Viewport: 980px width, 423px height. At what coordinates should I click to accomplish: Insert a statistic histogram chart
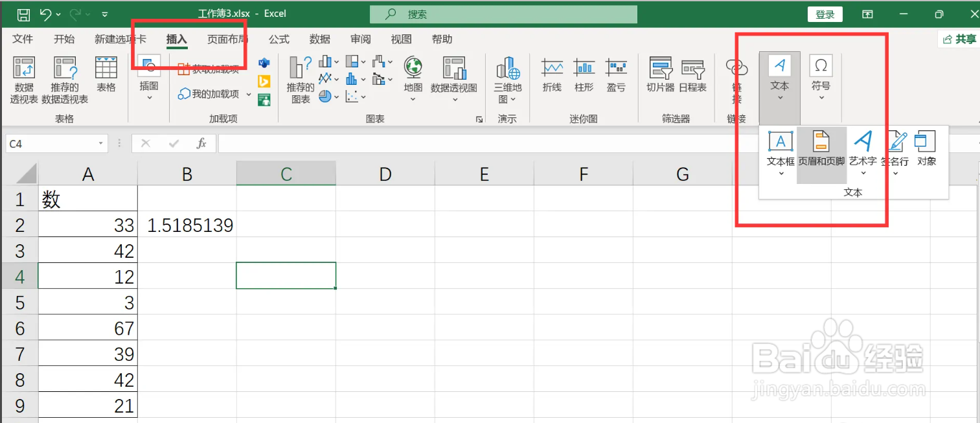[356, 79]
